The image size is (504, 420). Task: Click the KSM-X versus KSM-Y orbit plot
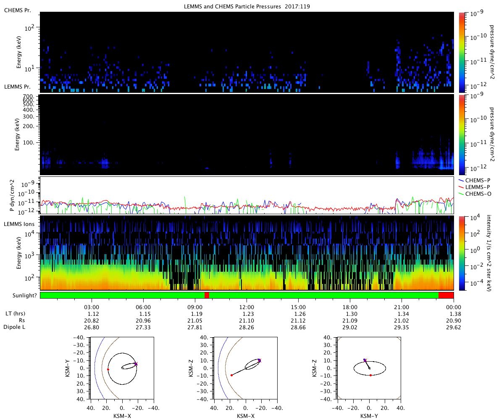click(x=122, y=368)
